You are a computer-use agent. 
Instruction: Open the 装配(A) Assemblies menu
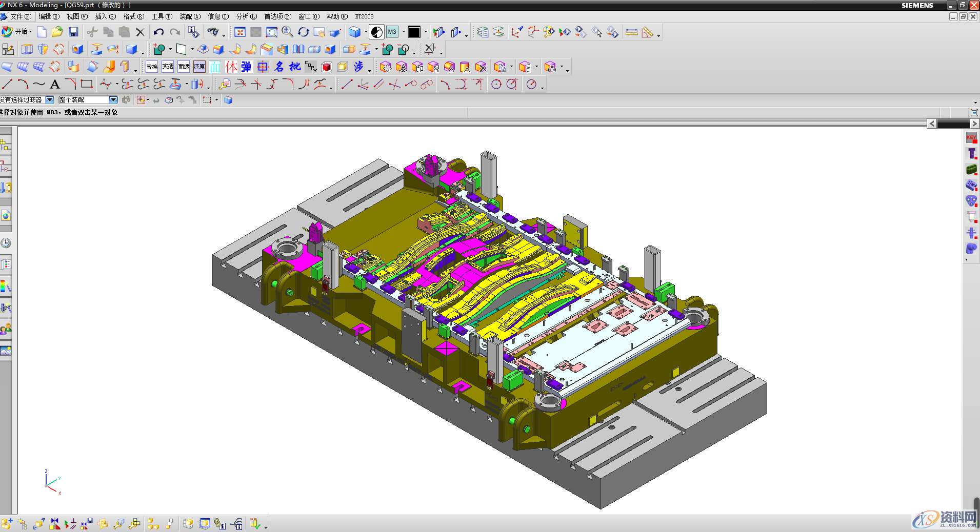tap(190, 16)
